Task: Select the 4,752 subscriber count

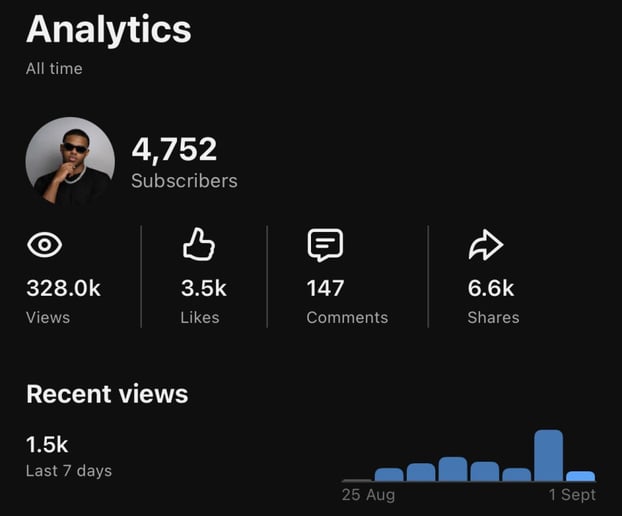Action: pos(174,149)
